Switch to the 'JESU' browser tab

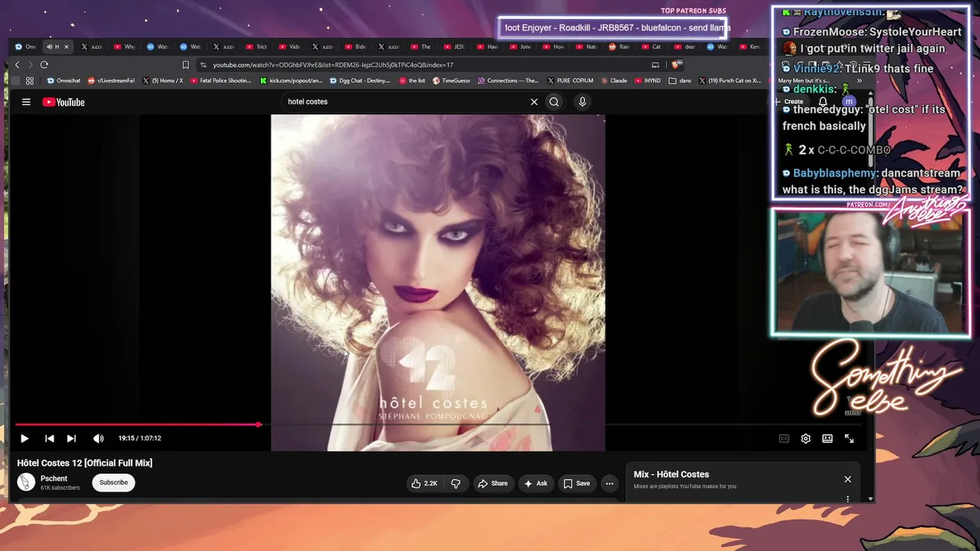[455, 47]
